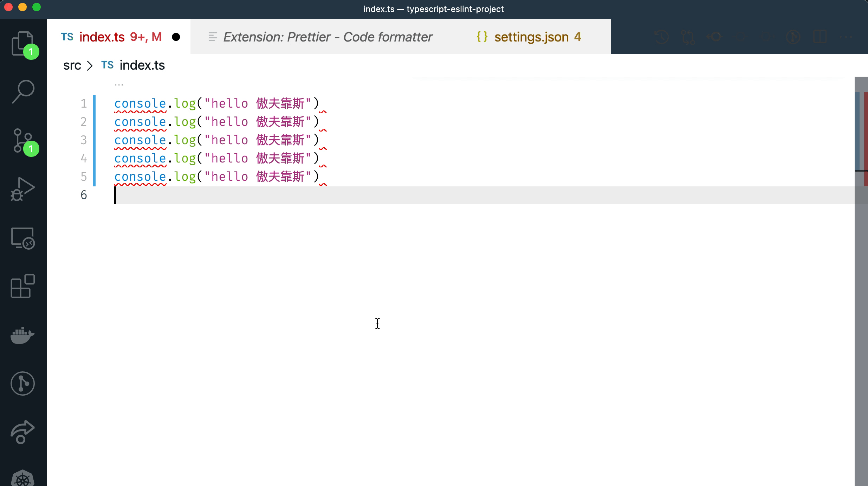The image size is (868, 486).
Task: Click the unsaved changes dot indicator
Action: 176,36
